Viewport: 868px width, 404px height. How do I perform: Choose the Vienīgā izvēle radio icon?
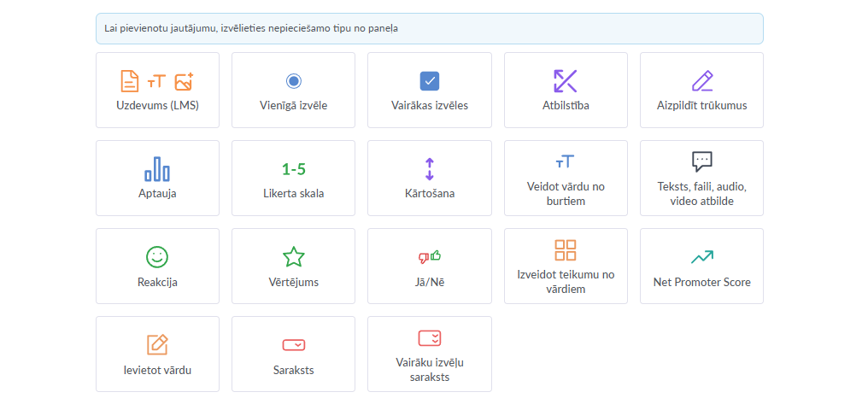[293, 81]
